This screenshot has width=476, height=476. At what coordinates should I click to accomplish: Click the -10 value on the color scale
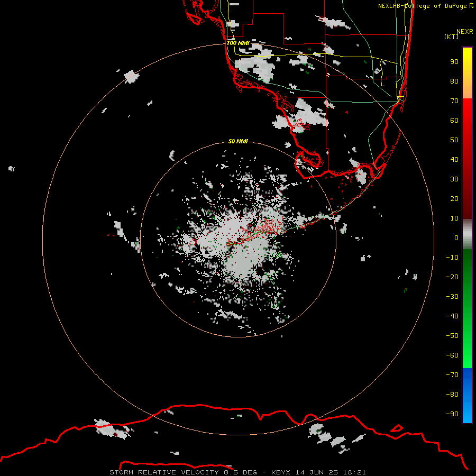click(x=452, y=258)
